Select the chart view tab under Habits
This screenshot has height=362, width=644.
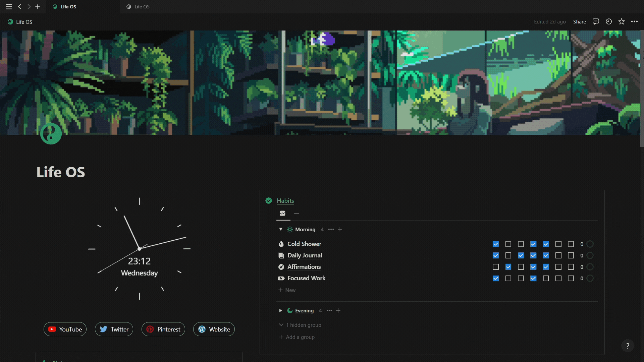tap(283, 213)
